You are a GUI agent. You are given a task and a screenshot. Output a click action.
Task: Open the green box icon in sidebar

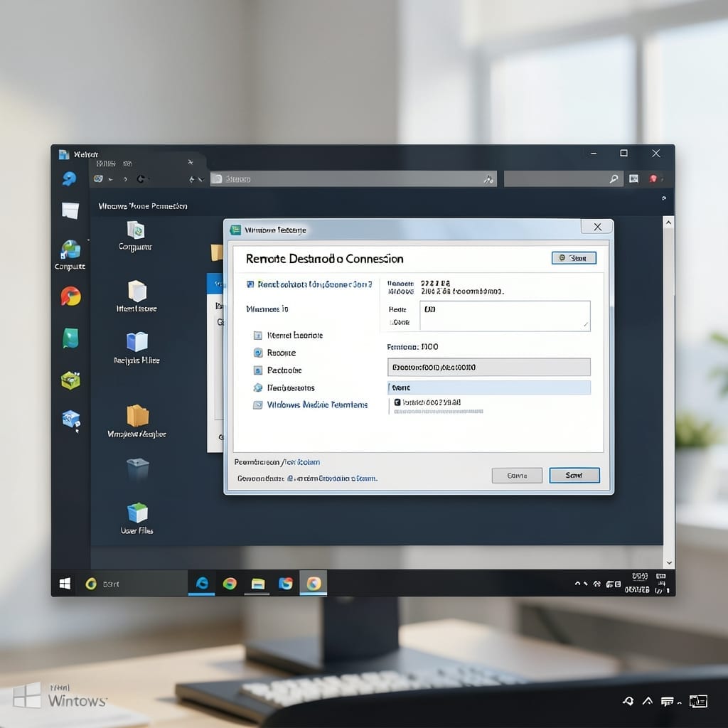(70, 380)
